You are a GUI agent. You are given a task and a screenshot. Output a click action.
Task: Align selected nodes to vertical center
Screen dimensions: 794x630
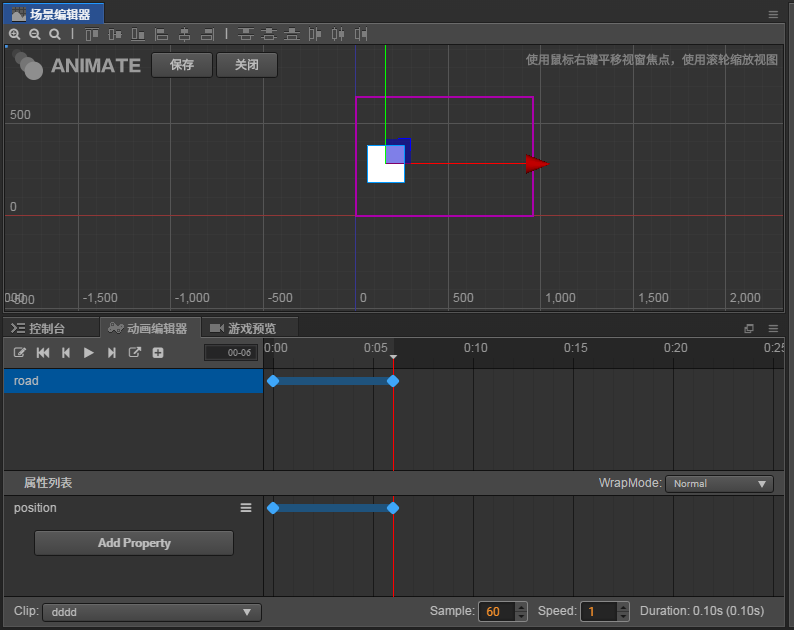point(115,34)
